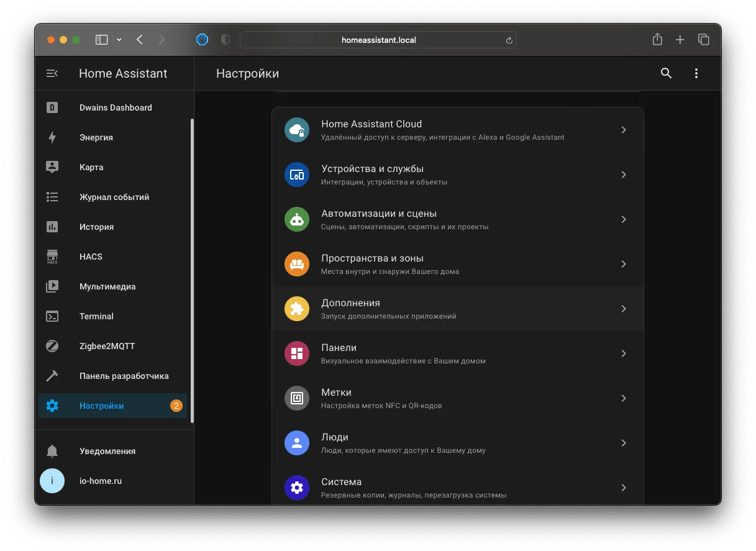Show Safari tab overview
This screenshot has width=756, height=551.
tap(703, 40)
